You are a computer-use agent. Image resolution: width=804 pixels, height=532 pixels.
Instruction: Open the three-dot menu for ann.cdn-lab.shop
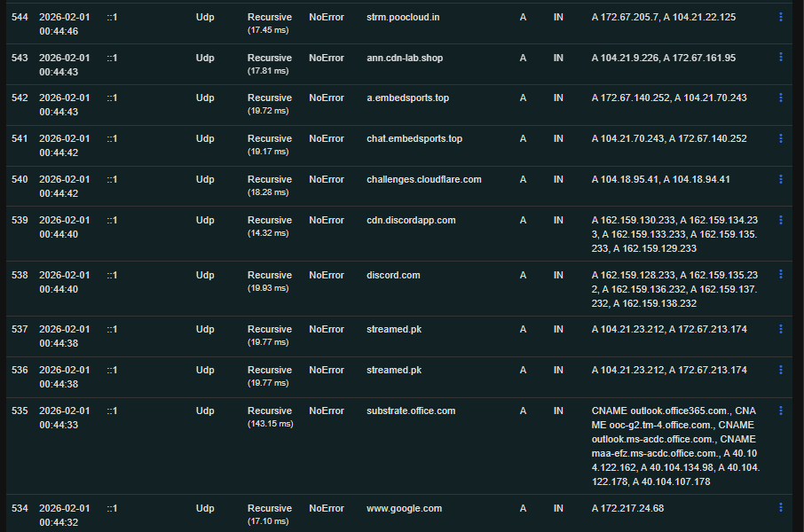(x=780, y=57)
